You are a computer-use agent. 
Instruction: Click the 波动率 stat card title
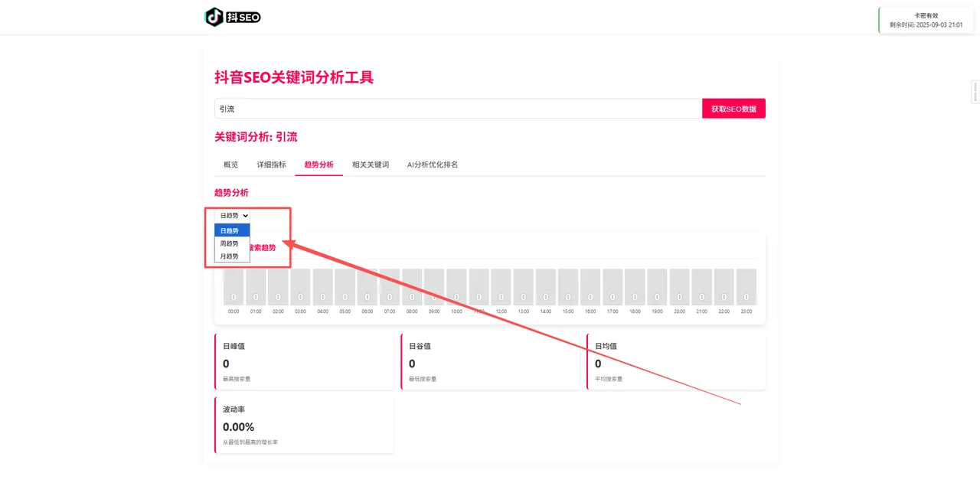[234, 409]
